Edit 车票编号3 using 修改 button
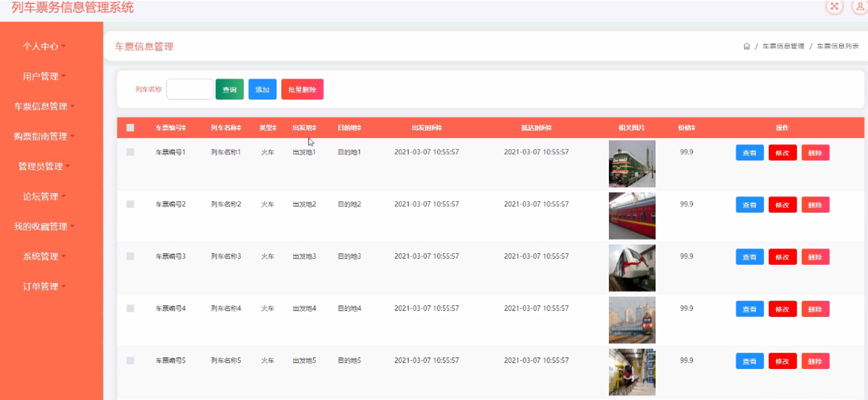The height and width of the screenshot is (400, 868). [x=783, y=257]
